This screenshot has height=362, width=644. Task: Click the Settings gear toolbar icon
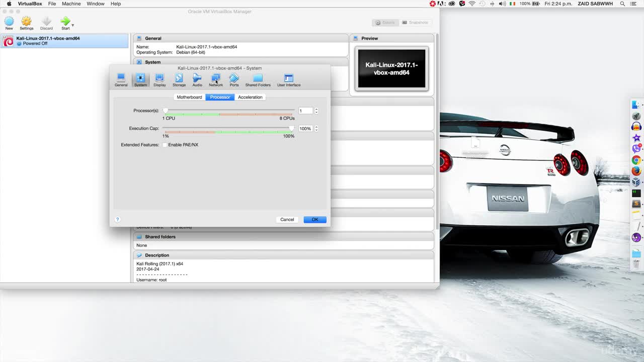tap(26, 21)
